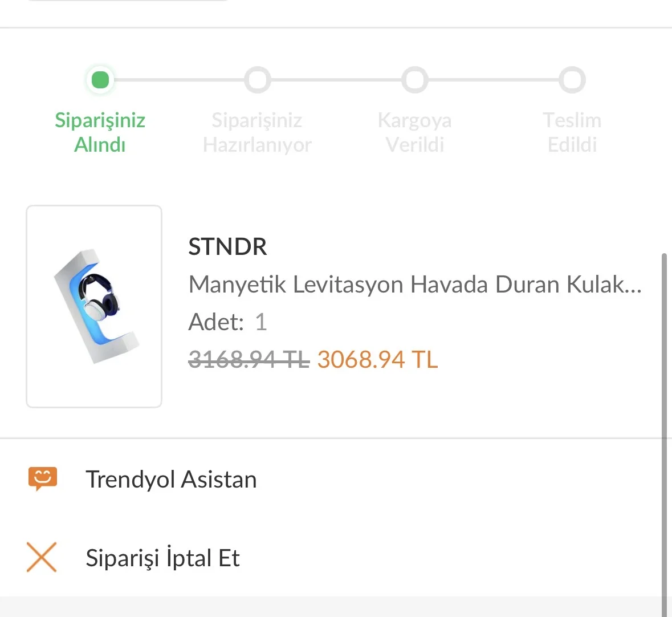The width and height of the screenshot is (672, 617).
Task: Click the green Siparişiniz Alındı step circle
Action: [x=100, y=80]
